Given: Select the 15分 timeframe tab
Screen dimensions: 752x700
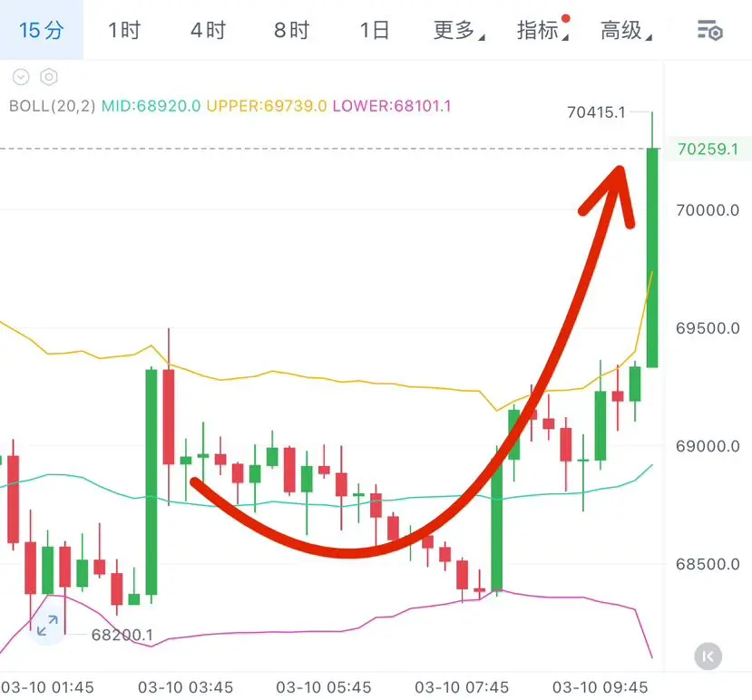Looking at the screenshot, I should coord(41,30).
